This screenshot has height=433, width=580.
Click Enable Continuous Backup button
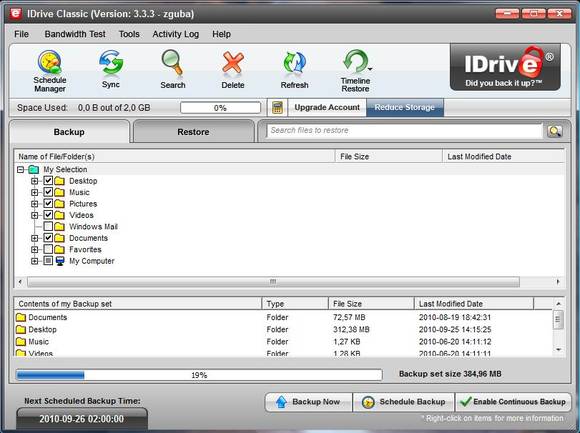[513, 402]
